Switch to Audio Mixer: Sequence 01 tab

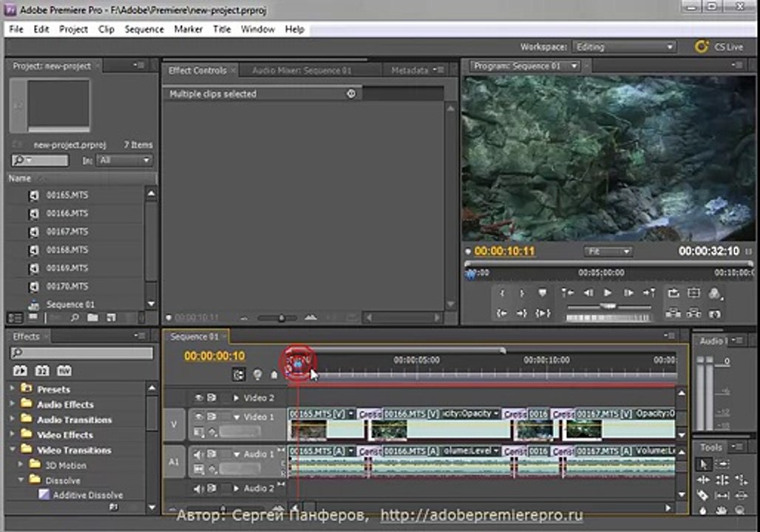coord(302,71)
